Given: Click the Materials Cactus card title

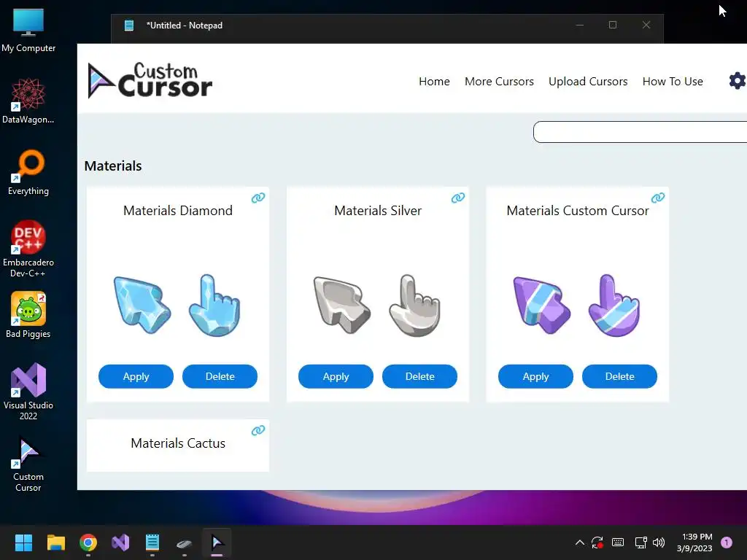Looking at the screenshot, I should (x=178, y=443).
